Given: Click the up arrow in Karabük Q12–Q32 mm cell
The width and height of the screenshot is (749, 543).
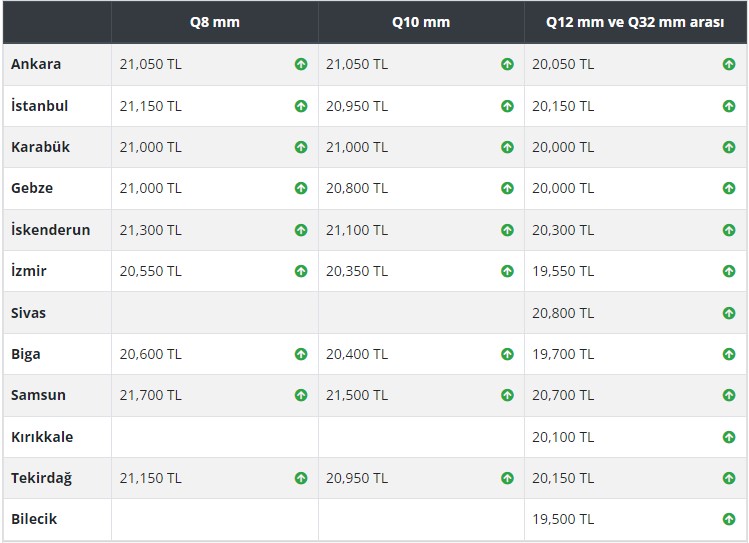Looking at the screenshot, I should [729, 147].
